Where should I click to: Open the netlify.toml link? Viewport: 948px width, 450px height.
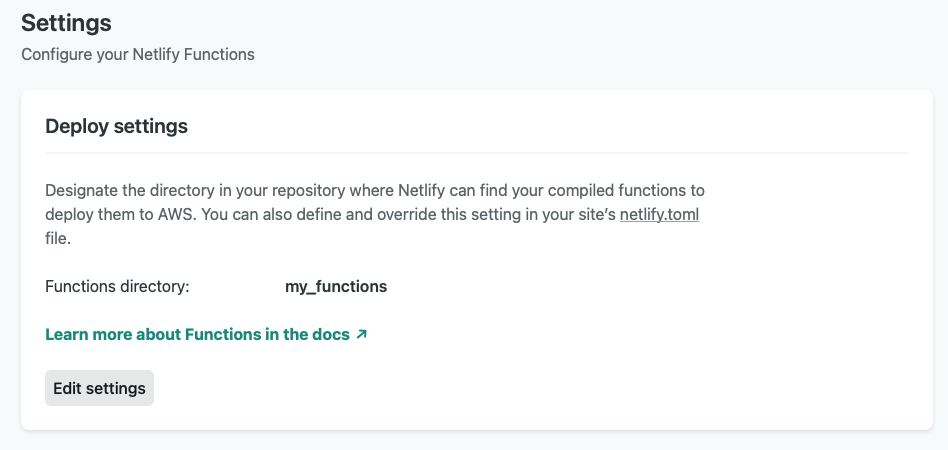(x=659, y=214)
